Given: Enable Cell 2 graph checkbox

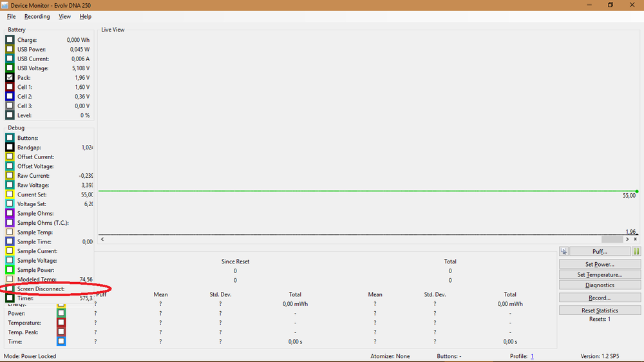Looking at the screenshot, I should point(10,97).
